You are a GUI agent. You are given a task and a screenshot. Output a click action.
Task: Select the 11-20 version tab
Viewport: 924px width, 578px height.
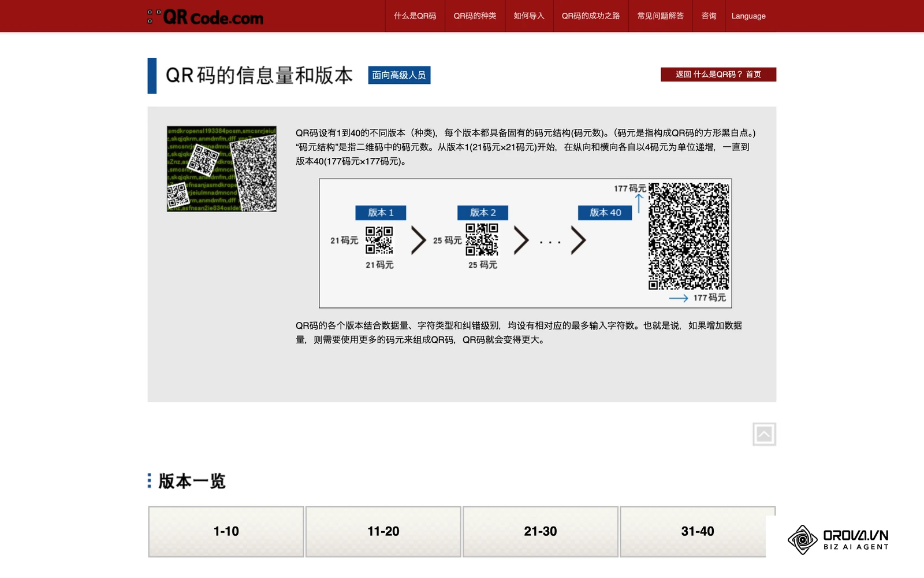click(383, 532)
